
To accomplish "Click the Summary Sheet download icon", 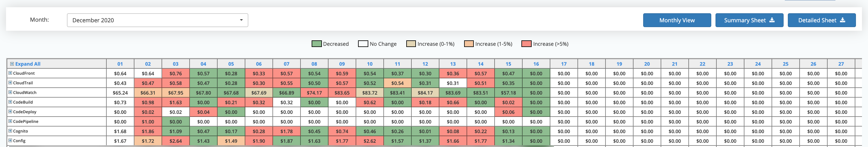I will 772,20.
